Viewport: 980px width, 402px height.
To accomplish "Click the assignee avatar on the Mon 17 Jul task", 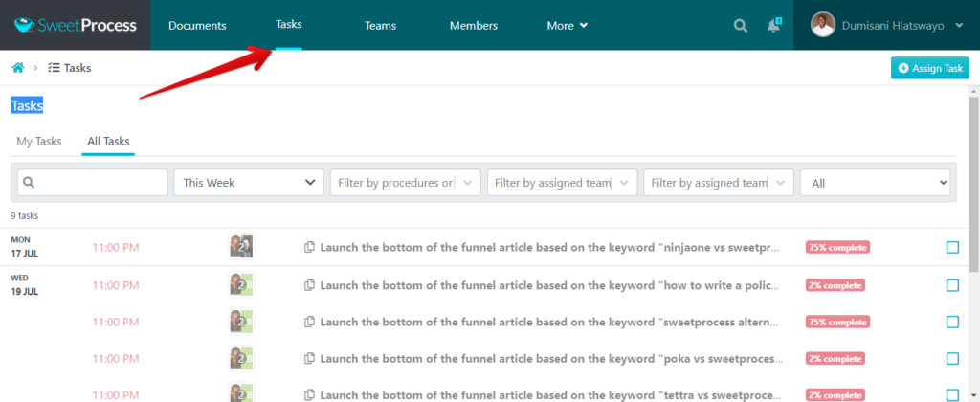I will tap(241, 247).
